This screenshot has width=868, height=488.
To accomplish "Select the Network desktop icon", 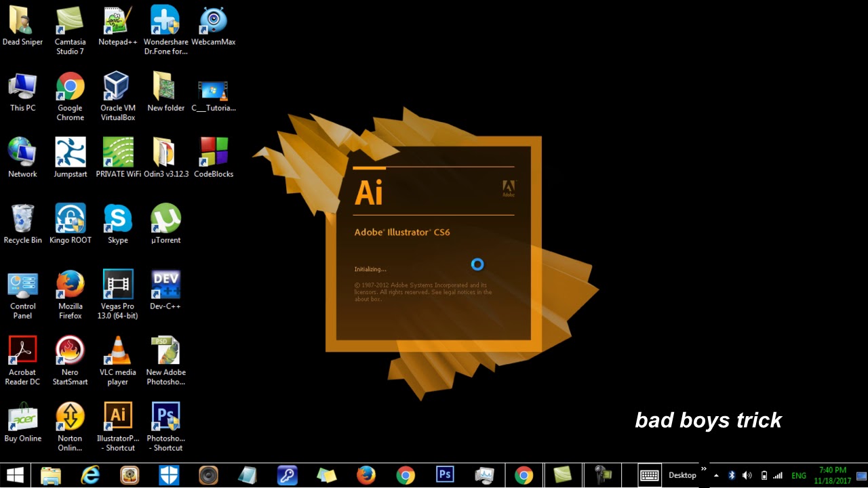I will click(22, 158).
